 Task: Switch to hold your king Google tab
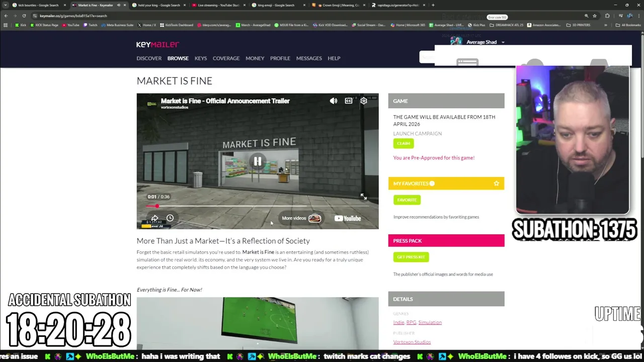click(158, 5)
